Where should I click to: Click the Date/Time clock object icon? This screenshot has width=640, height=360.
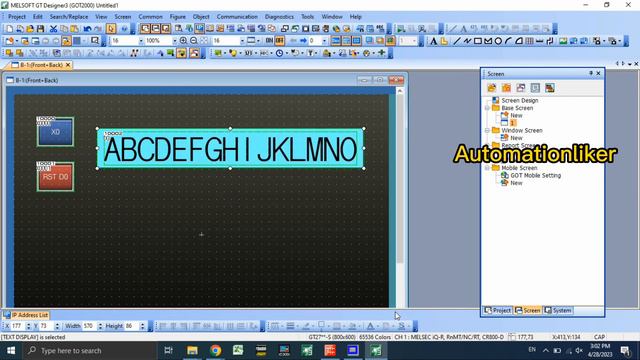(280, 53)
